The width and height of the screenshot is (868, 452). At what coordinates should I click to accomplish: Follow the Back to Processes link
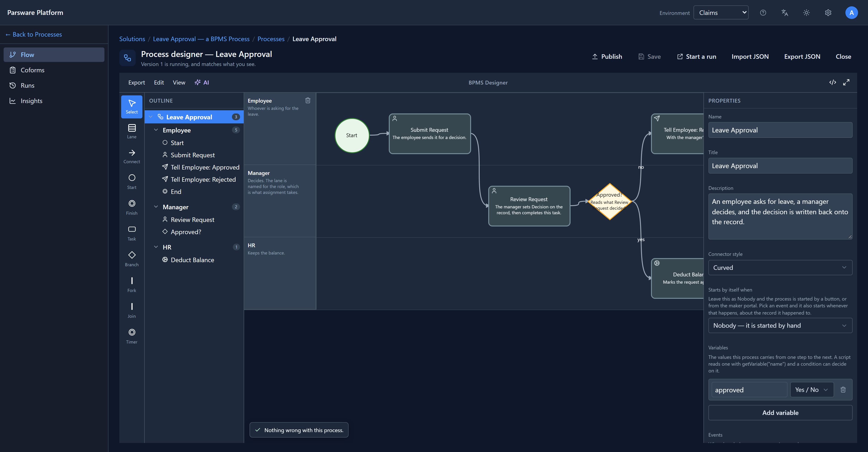pyautogui.click(x=34, y=34)
